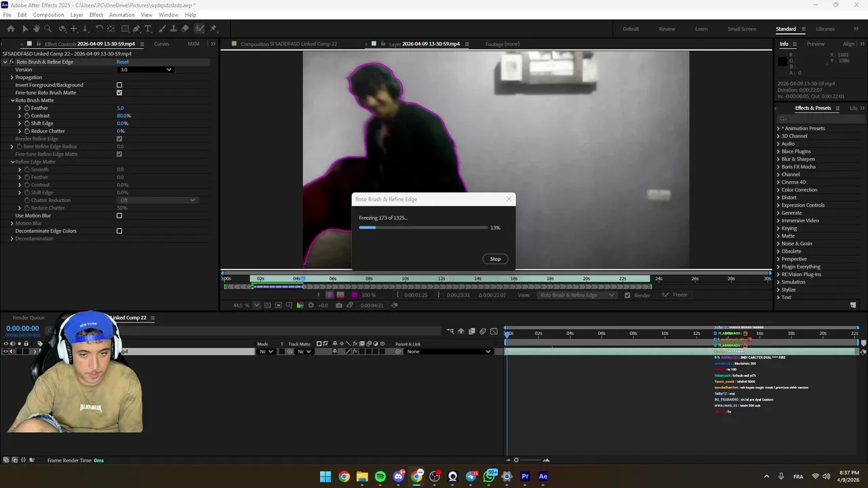Open the Parent & Link None dropdown

coord(448,351)
